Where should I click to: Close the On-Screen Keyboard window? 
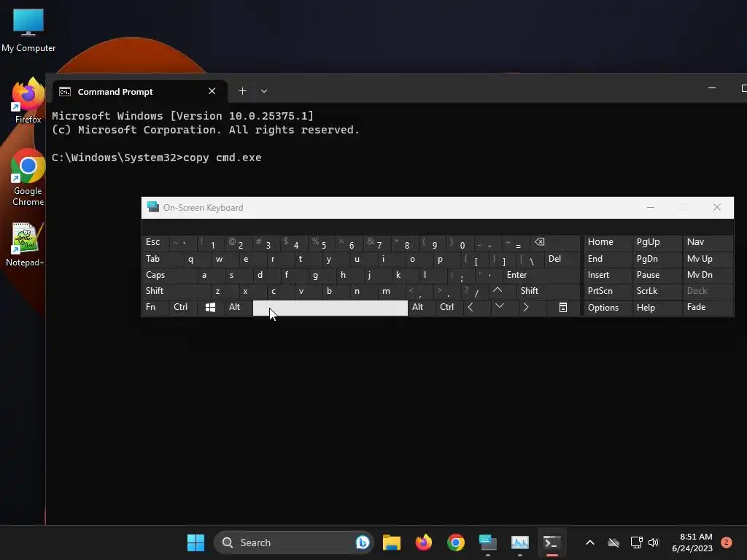click(x=716, y=208)
